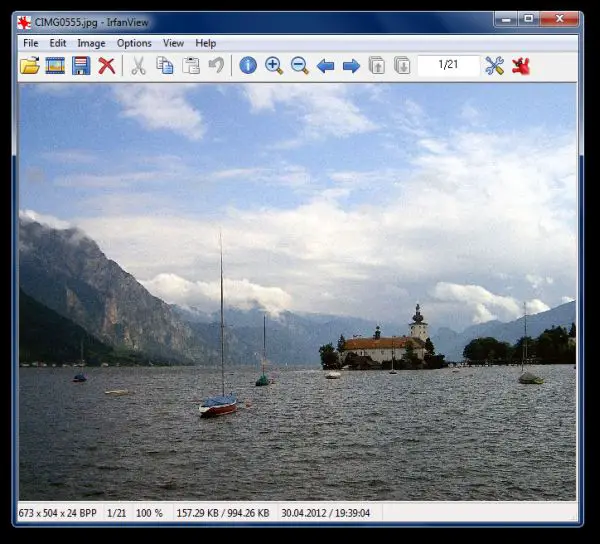Click the 1/21 status bar entry
Screen dimensions: 600x544
coord(117,513)
